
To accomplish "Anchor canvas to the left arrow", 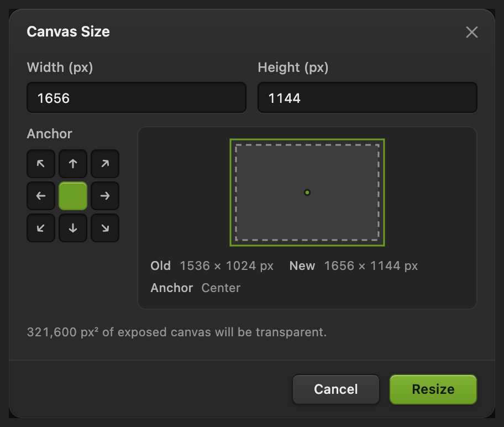I will click(41, 196).
